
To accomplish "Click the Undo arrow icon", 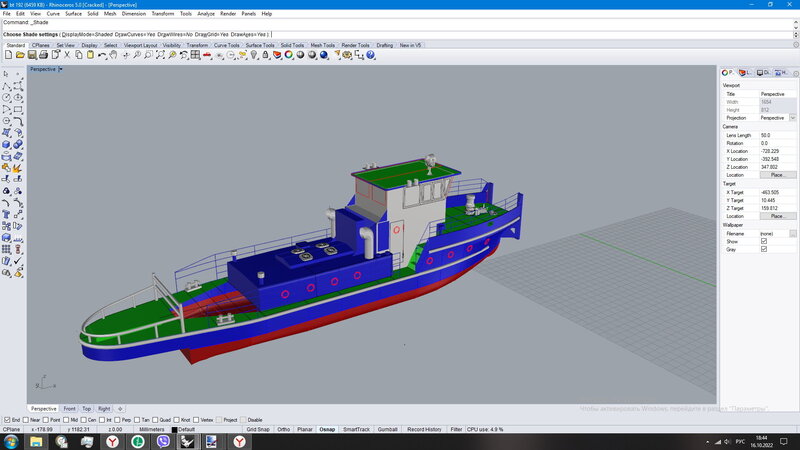I will coord(102,55).
